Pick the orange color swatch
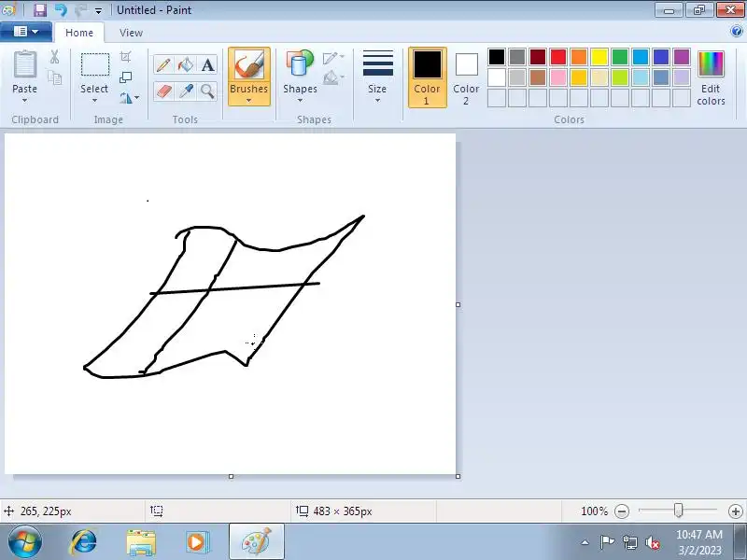This screenshot has width=747, height=560. (x=579, y=57)
